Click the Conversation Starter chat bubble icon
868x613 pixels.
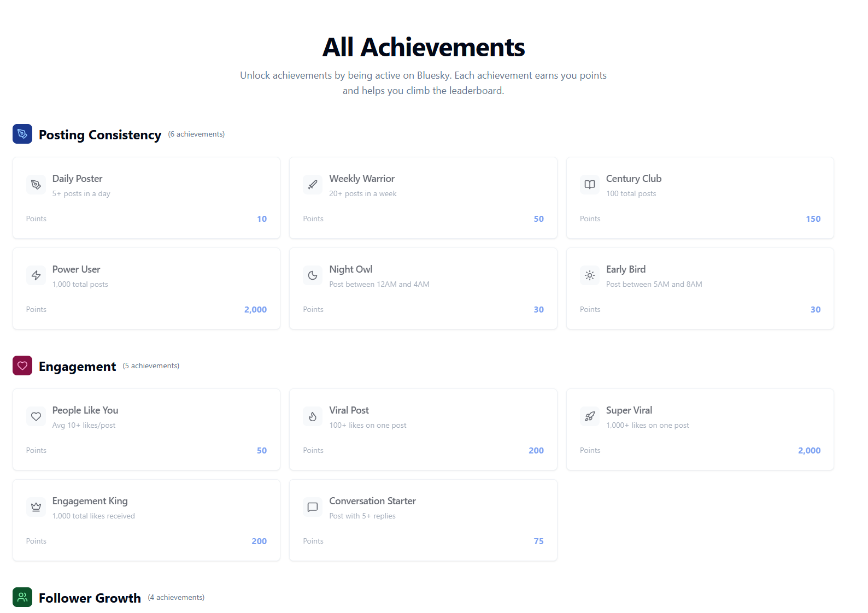(313, 507)
